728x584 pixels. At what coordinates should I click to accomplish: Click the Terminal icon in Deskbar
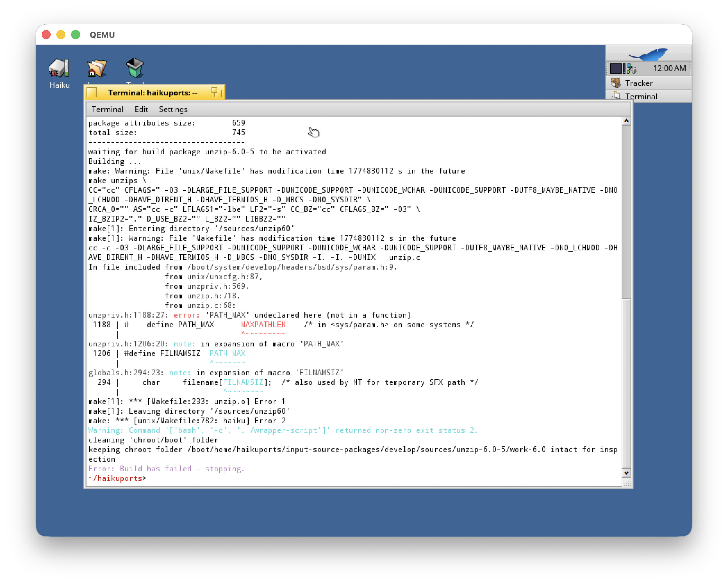pyautogui.click(x=616, y=96)
